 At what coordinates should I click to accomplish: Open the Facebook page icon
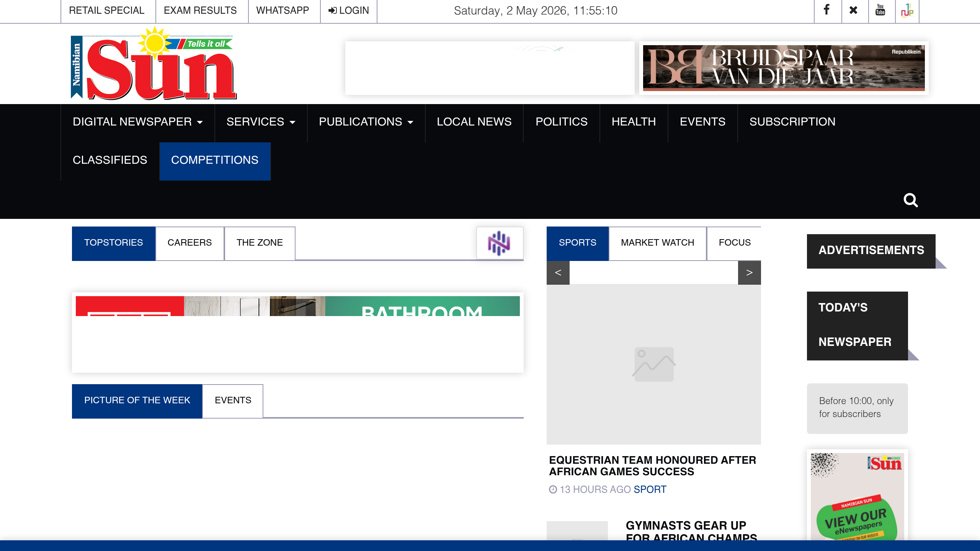[827, 10]
